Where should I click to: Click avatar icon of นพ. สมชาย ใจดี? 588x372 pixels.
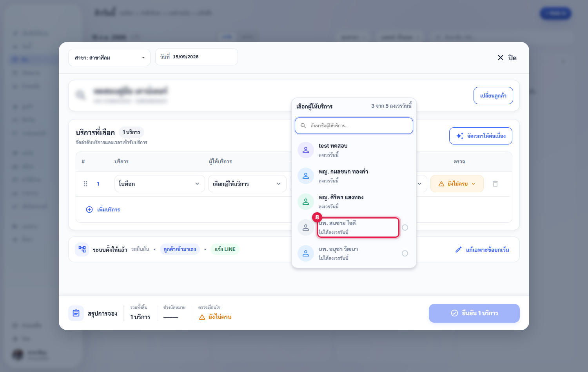pyautogui.click(x=306, y=228)
